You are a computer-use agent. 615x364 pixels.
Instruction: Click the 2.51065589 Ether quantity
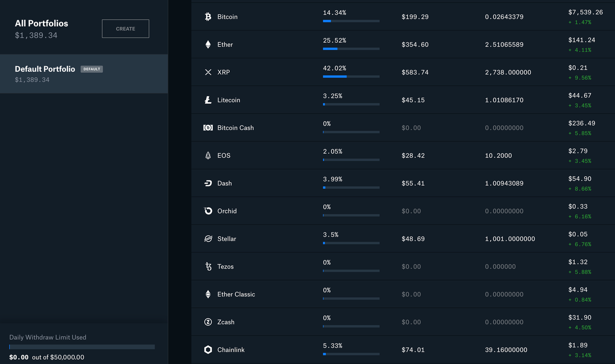pos(504,44)
